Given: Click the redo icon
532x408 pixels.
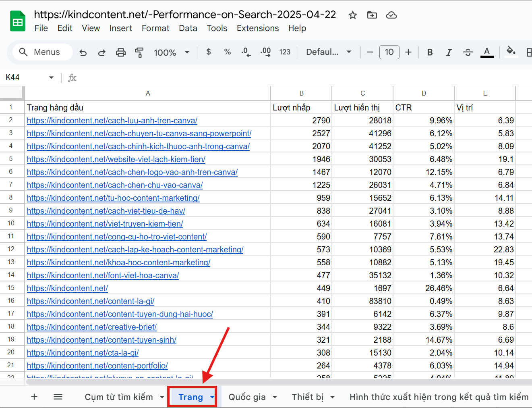Looking at the screenshot, I should 101,52.
